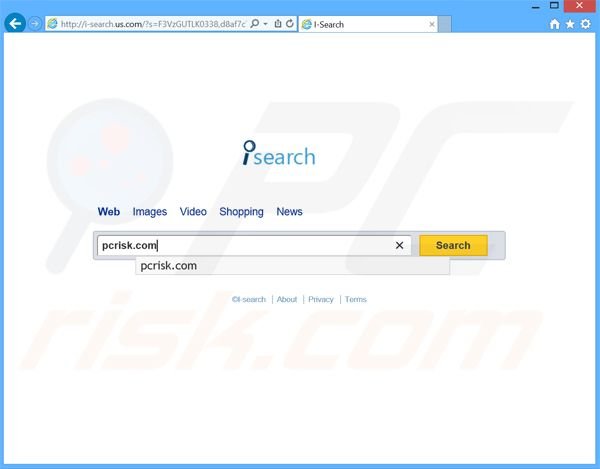Click the isearch logo
The height and width of the screenshot is (469, 600).
279,153
